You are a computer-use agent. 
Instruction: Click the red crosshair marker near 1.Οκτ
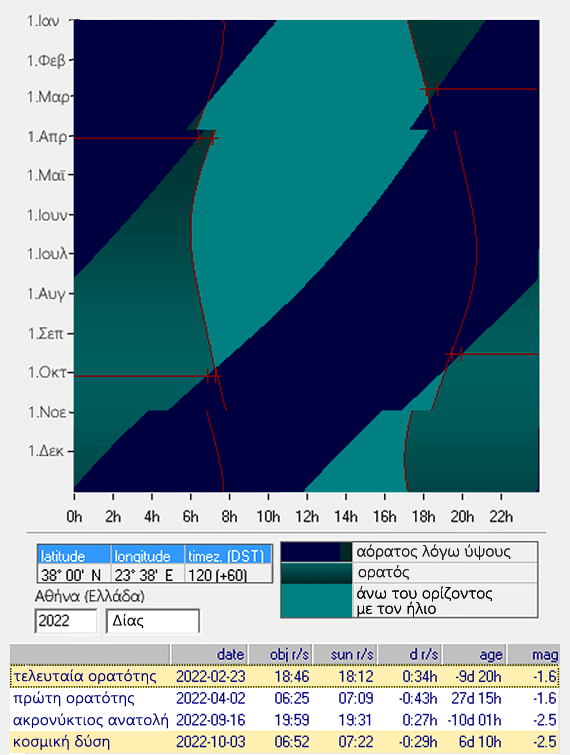(213, 376)
